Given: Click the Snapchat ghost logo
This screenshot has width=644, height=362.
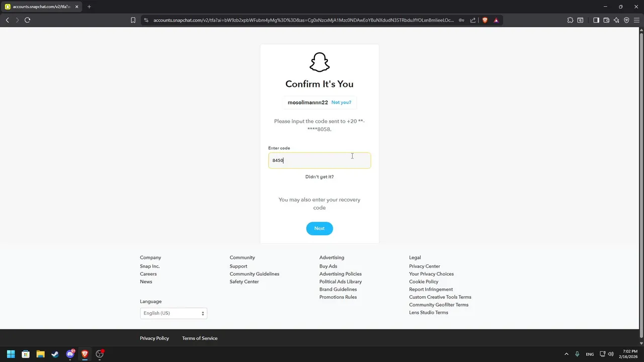Looking at the screenshot, I should 319,62.
